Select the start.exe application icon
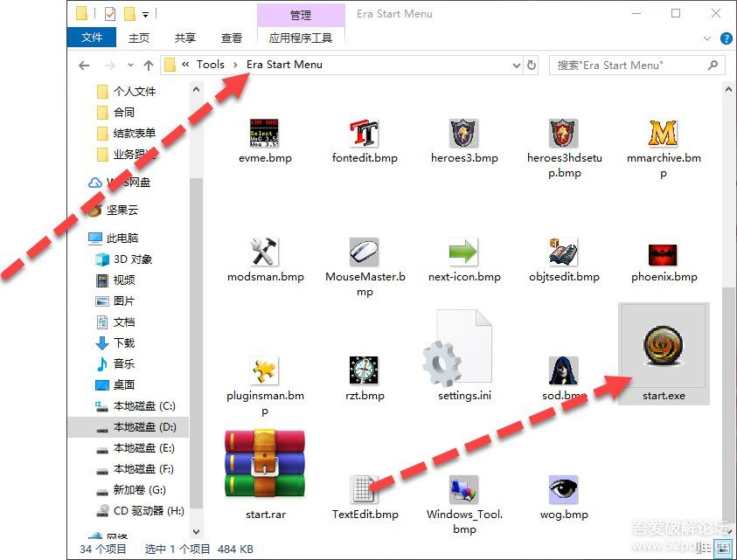This screenshot has height=560, width=737. [x=664, y=349]
